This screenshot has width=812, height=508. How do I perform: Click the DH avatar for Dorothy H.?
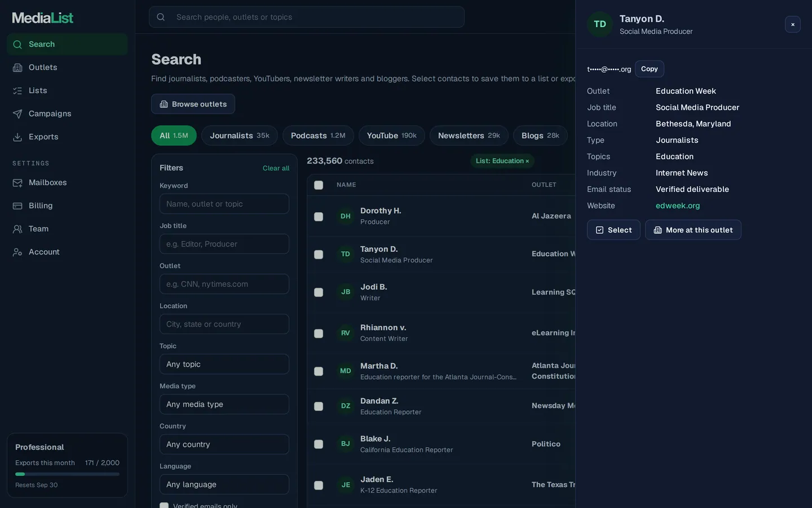pos(346,216)
